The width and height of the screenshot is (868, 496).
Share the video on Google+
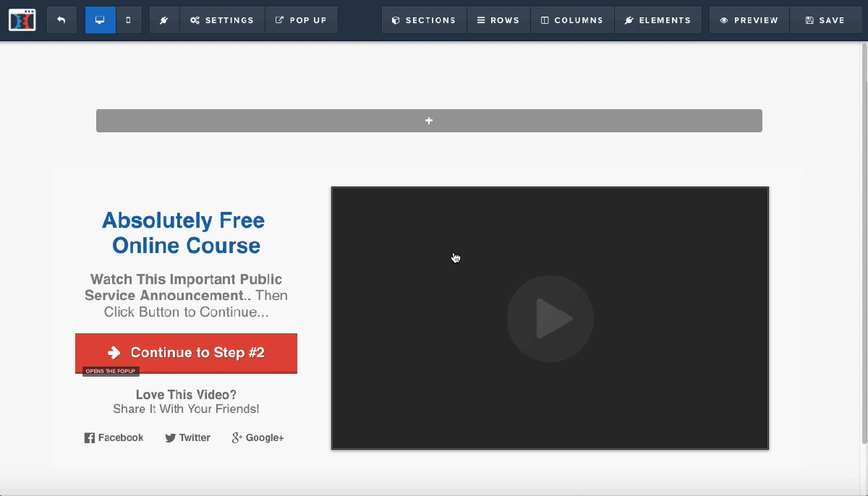257,437
